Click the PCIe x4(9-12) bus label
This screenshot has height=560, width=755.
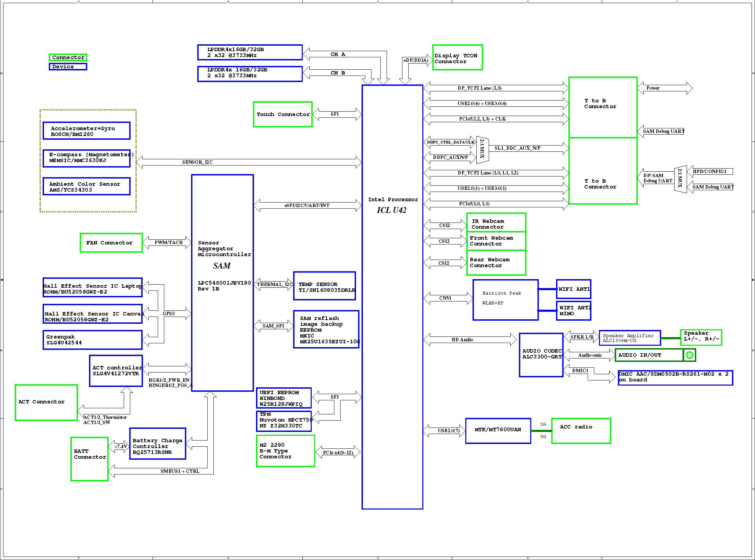pyautogui.click(x=338, y=453)
